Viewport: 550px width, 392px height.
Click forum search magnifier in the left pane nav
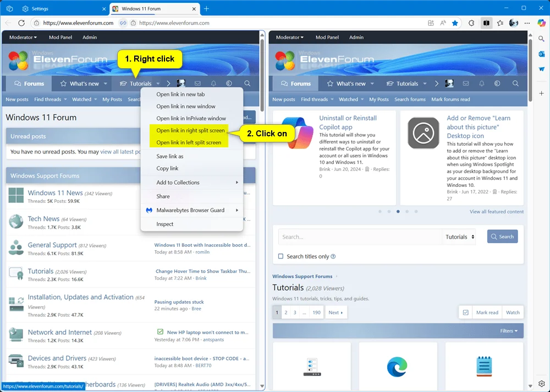248,84
